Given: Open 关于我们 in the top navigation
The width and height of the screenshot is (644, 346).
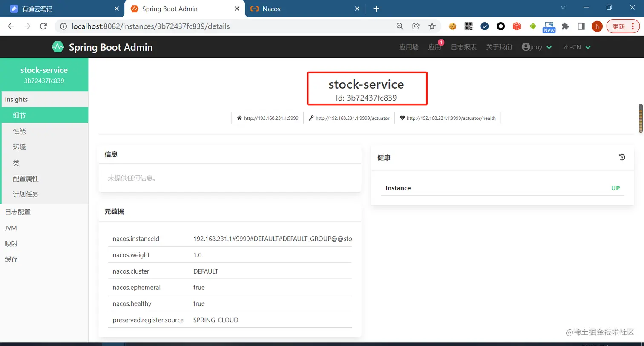Looking at the screenshot, I should 499,47.
